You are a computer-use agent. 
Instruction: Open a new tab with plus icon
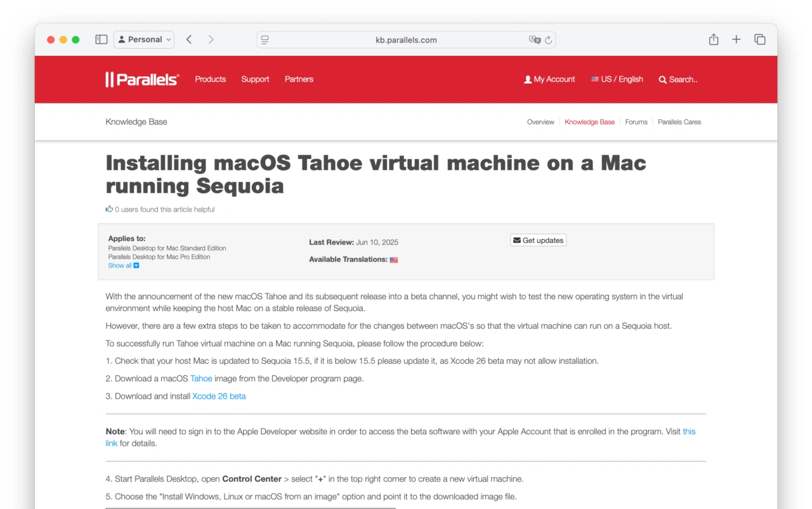point(736,39)
